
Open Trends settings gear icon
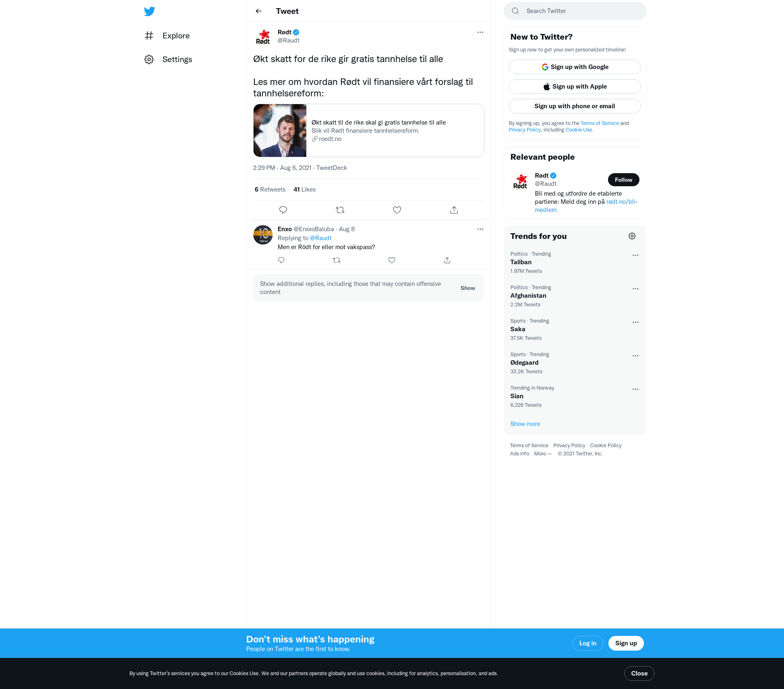tap(632, 236)
